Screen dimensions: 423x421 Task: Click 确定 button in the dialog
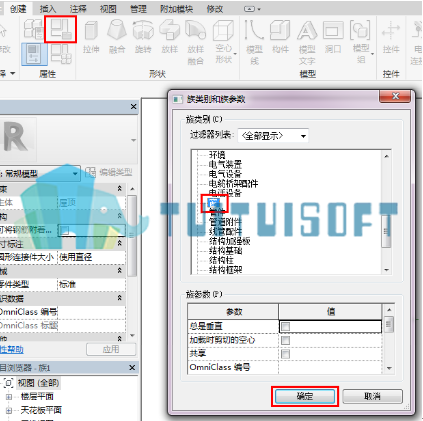click(x=305, y=396)
